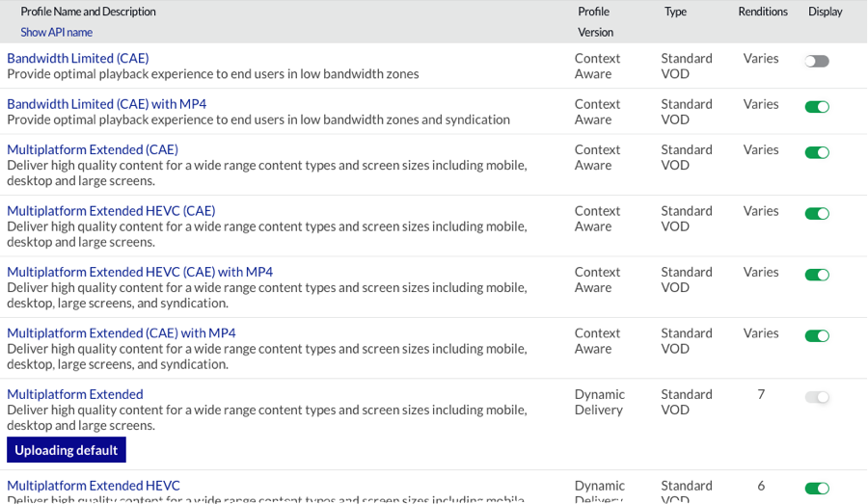Select Multiplatform Extended HEVC (CAE) profile name
The width and height of the screenshot is (868, 504).
point(111,211)
